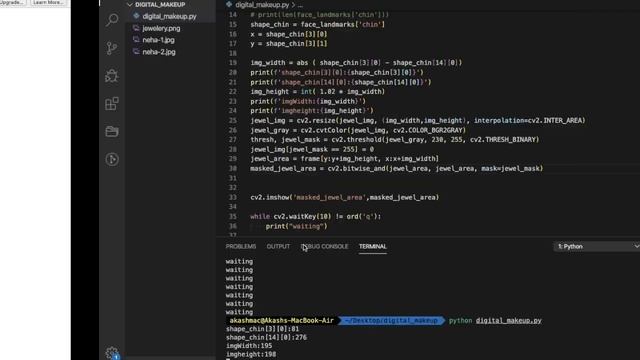Switch to the DEBUG CONSOLE tab
Screen dimensions: 640x360
point(324,247)
